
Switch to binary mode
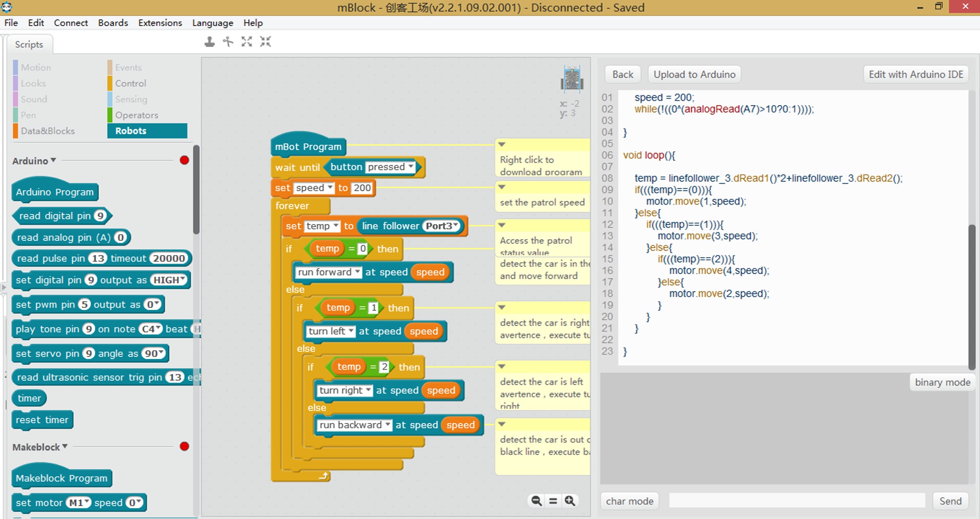click(942, 382)
